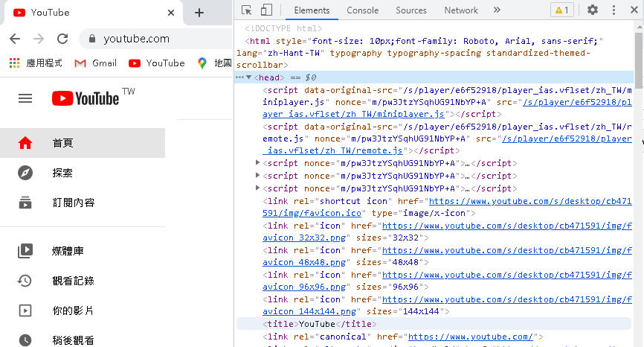This screenshot has width=644, height=347.
Task: Click the ellipsis beside head element
Action: (x=239, y=77)
